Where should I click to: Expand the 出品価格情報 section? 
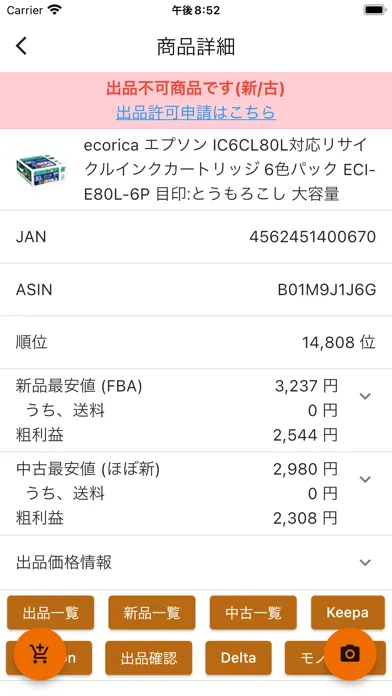pyautogui.click(x=196, y=562)
